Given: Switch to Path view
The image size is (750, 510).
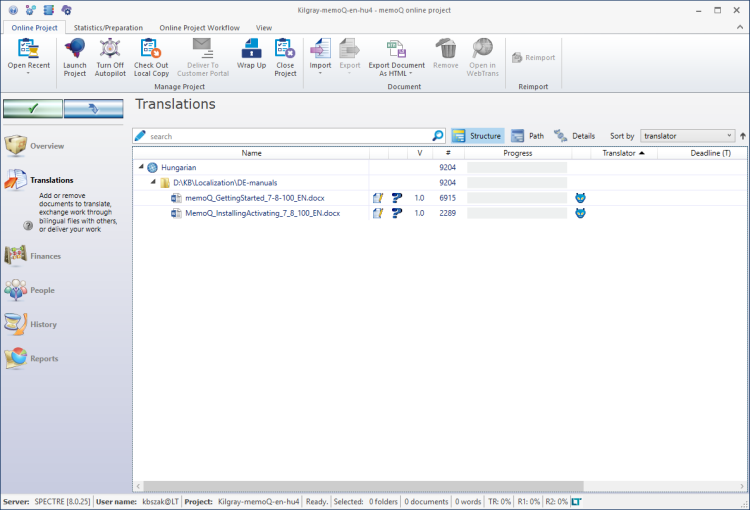Looking at the screenshot, I should pyautogui.click(x=528, y=136).
